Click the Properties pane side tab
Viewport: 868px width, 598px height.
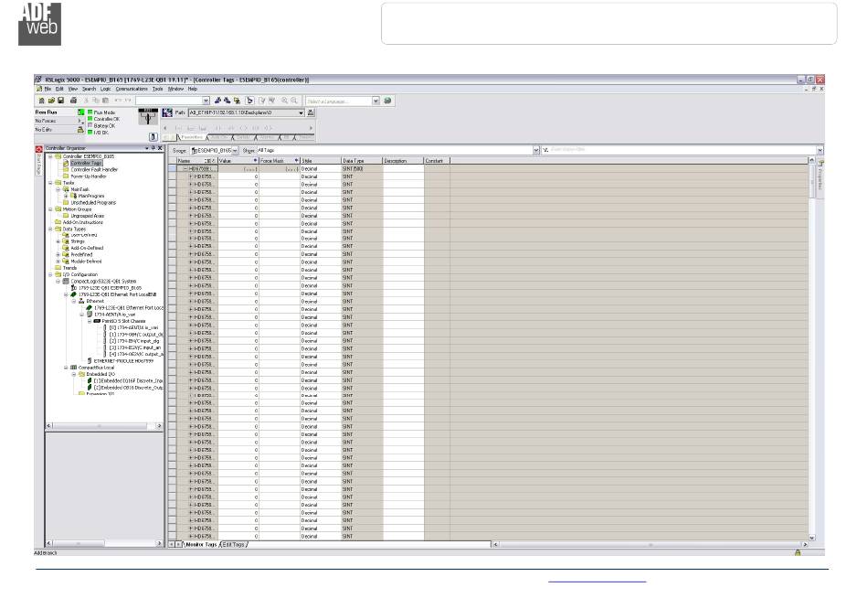820,176
